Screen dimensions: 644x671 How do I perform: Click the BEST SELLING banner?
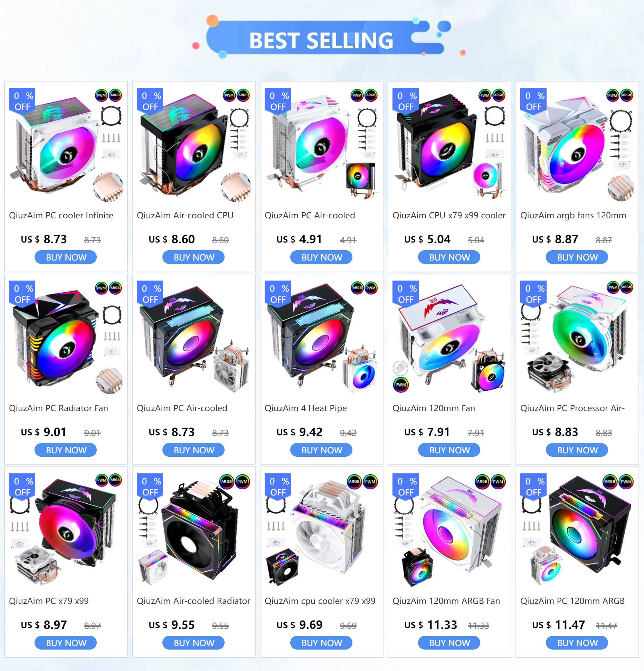click(321, 40)
